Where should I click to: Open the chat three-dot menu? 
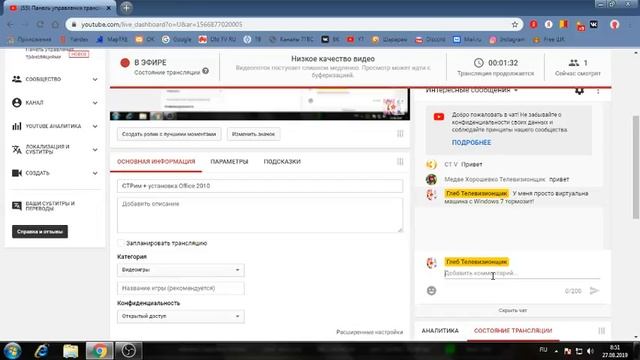pos(598,91)
